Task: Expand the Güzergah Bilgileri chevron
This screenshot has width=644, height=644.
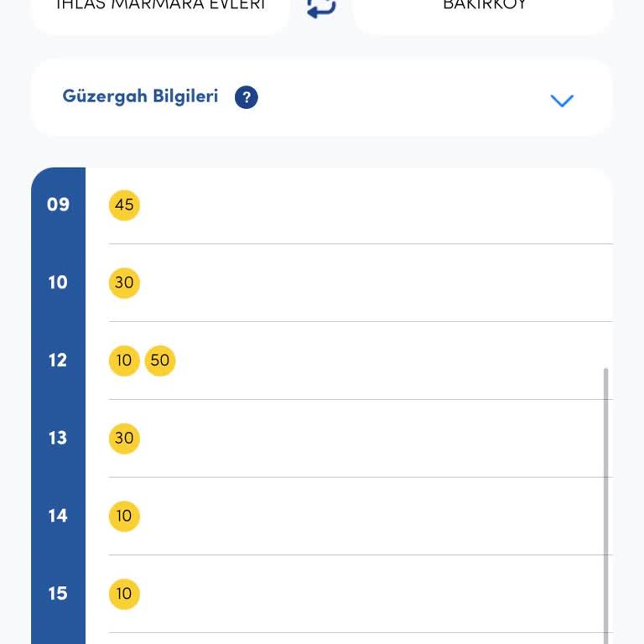Action: 561,101
